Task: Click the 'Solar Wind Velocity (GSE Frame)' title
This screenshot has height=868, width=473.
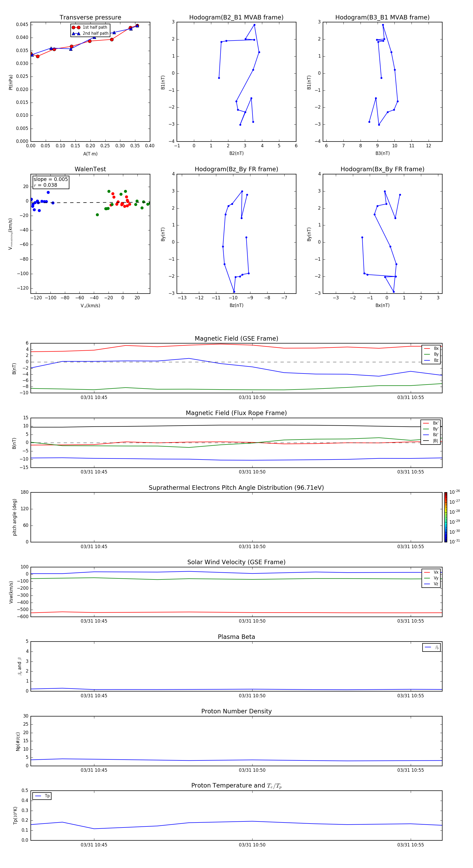Action: [x=236, y=562]
